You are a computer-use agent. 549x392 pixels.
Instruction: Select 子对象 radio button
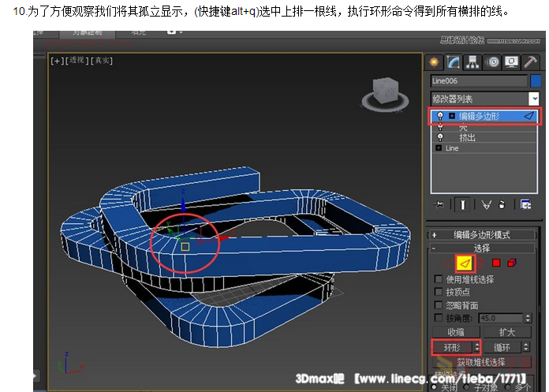(467, 386)
